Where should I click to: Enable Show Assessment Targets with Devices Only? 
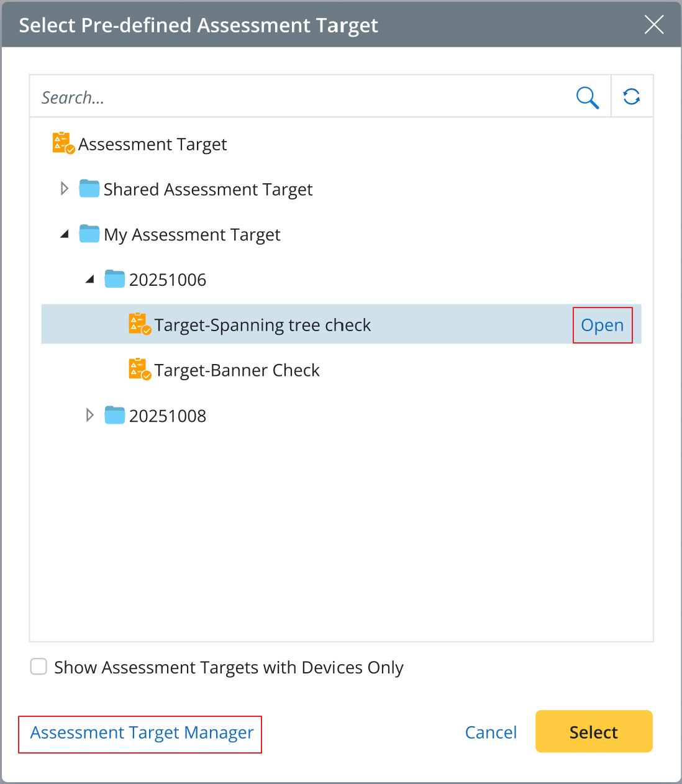[x=39, y=667]
